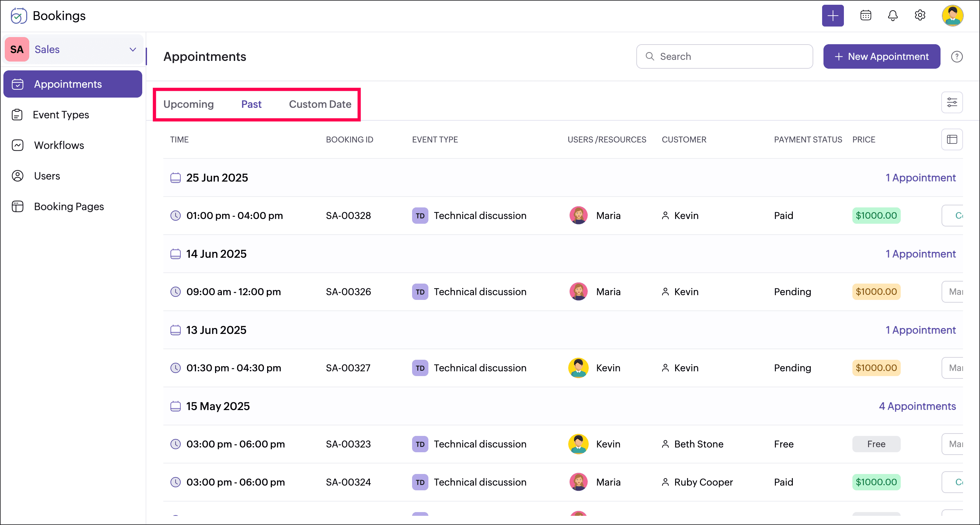980x525 pixels.
Task: Expand the Sales workspace dropdown
Action: click(133, 49)
